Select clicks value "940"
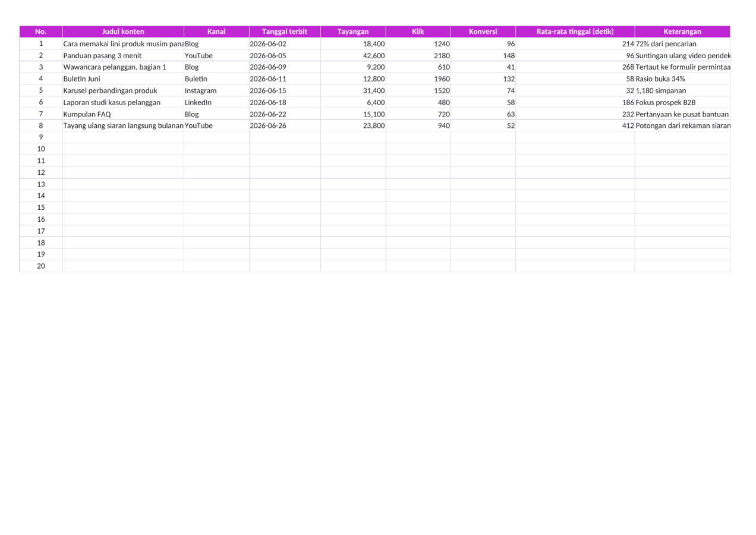 [x=418, y=125]
